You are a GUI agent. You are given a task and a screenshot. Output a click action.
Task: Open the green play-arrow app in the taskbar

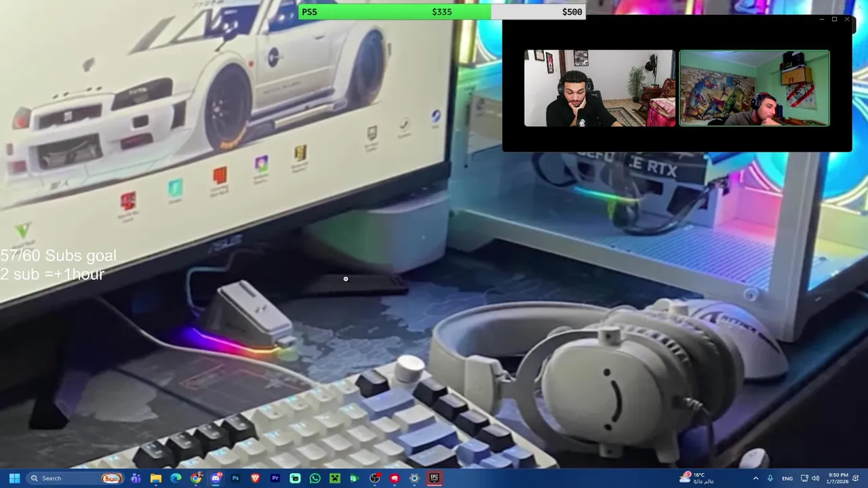[355, 478]
